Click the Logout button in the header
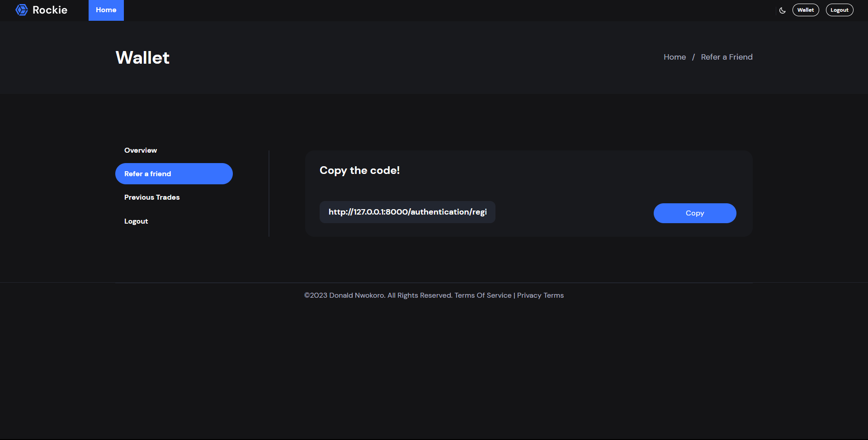Image resolution: width=868 pixels, height=440 pixels. pyautogui.click(x=840, y=10)
